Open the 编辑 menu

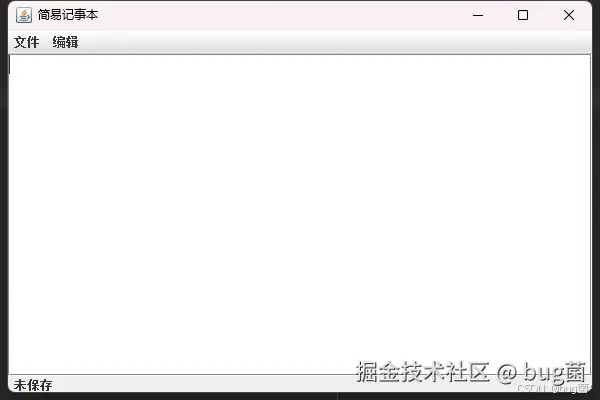coord(65,42)
